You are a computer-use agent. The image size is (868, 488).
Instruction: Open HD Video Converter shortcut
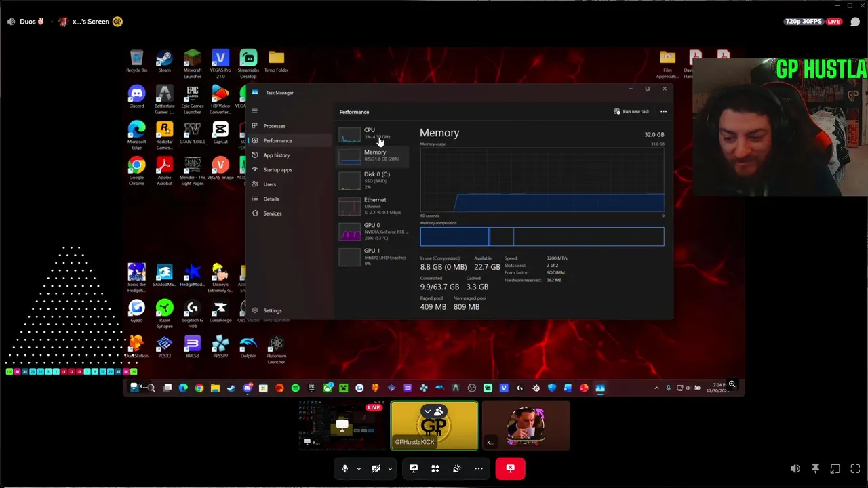pyautogui.click(x=220, y=100)
